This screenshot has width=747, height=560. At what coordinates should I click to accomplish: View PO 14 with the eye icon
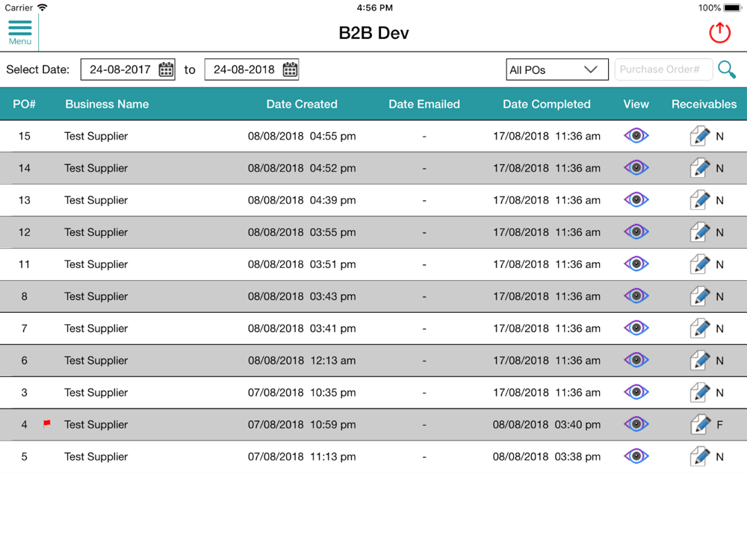636,167
